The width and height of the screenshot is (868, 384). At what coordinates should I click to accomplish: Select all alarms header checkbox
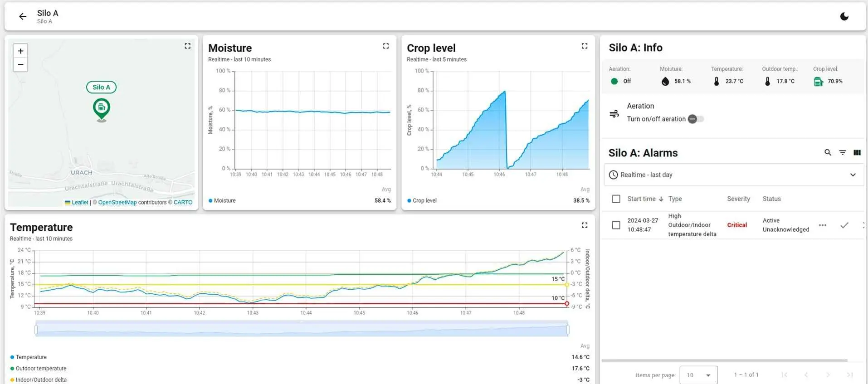616,199
